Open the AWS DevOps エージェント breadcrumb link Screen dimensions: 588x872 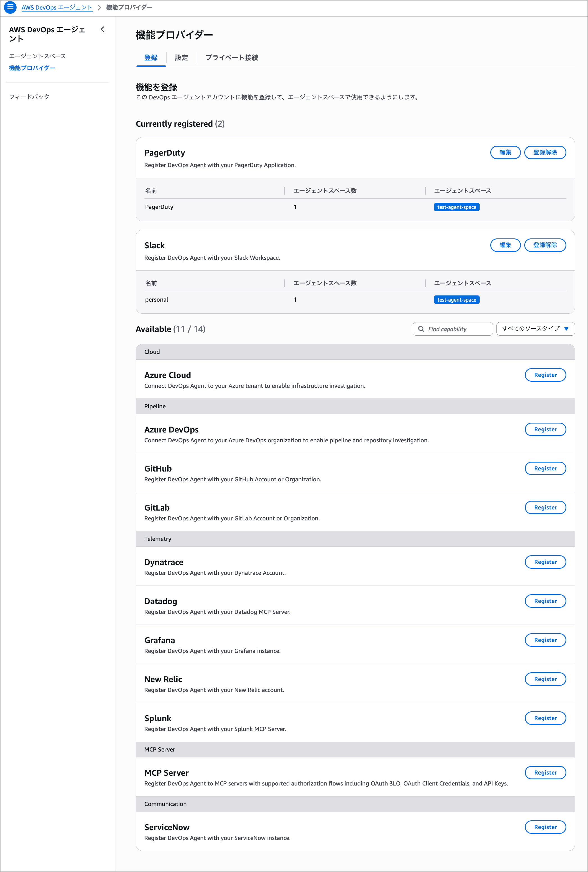[57, 7]
